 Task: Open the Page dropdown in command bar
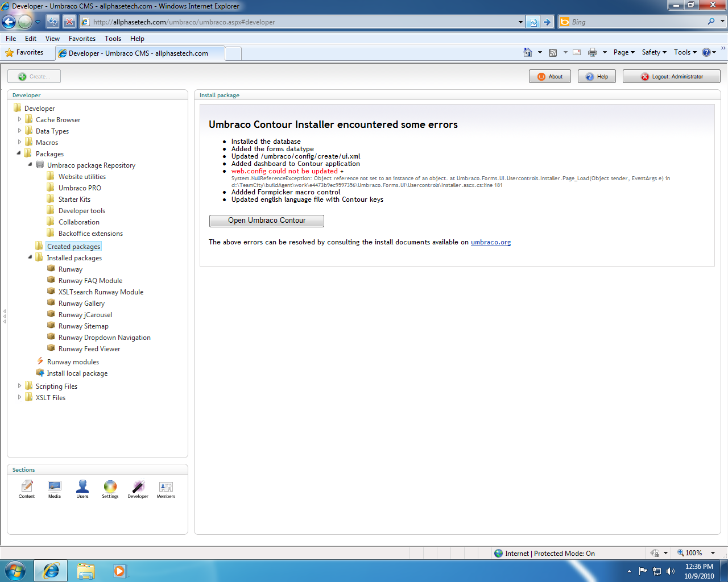click(x=624, y=52)
